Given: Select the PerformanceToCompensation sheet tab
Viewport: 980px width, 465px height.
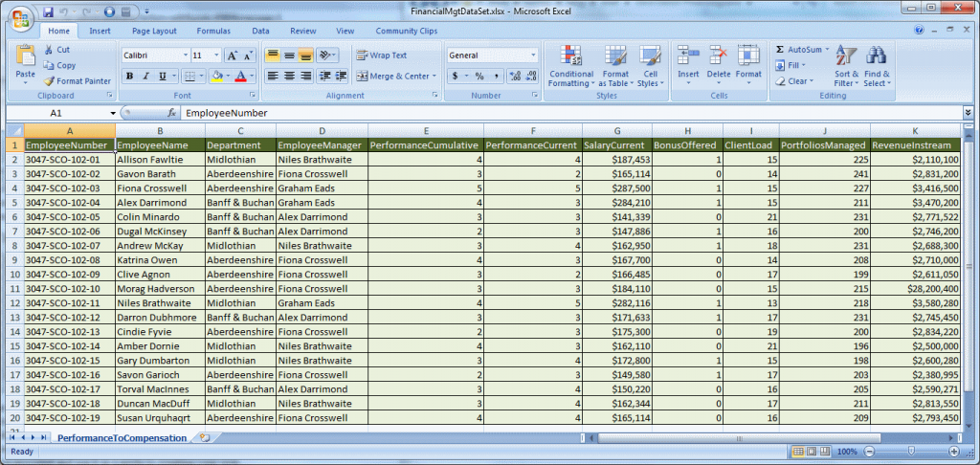Looking at the screenshot, I should [x=122, y=438].
